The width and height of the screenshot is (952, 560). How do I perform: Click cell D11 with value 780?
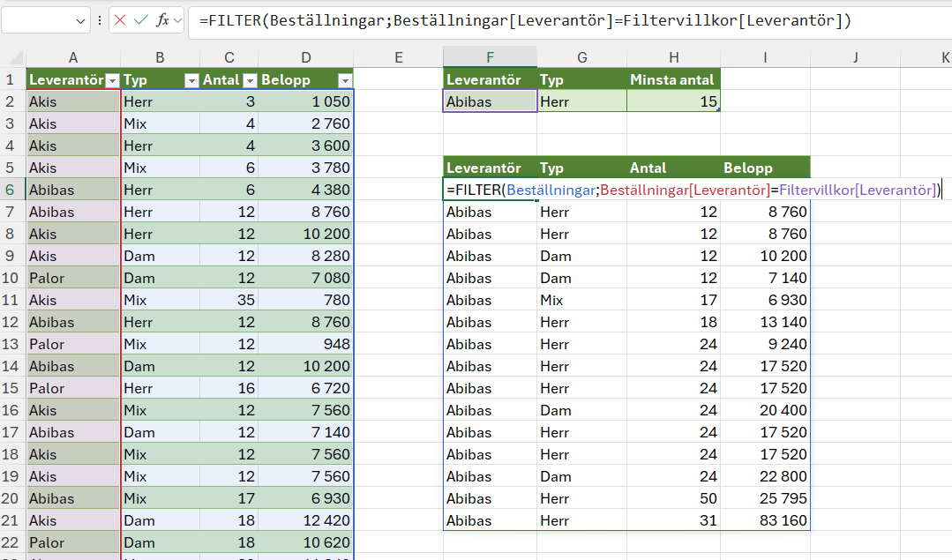306,300
